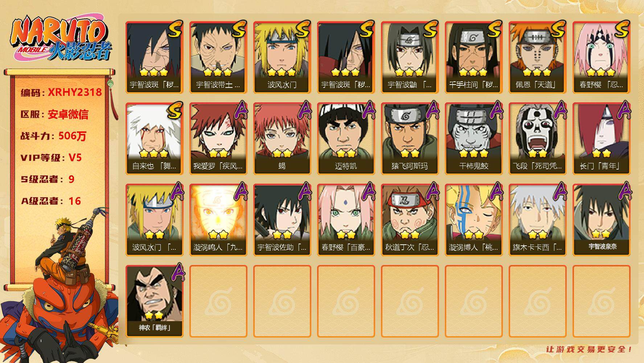
Task: Select the 干柿鬼鲛 ninja card
Action: 473,138
